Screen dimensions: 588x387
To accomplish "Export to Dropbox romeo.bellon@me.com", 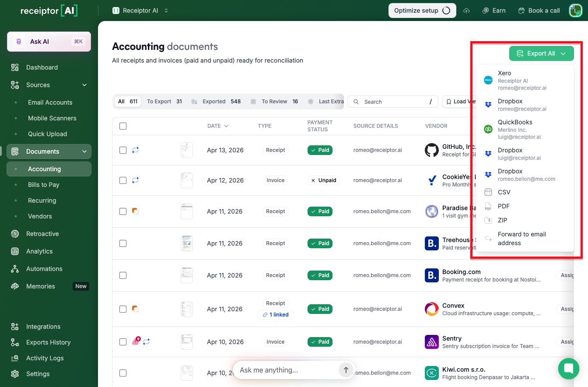I will [525, 175].
